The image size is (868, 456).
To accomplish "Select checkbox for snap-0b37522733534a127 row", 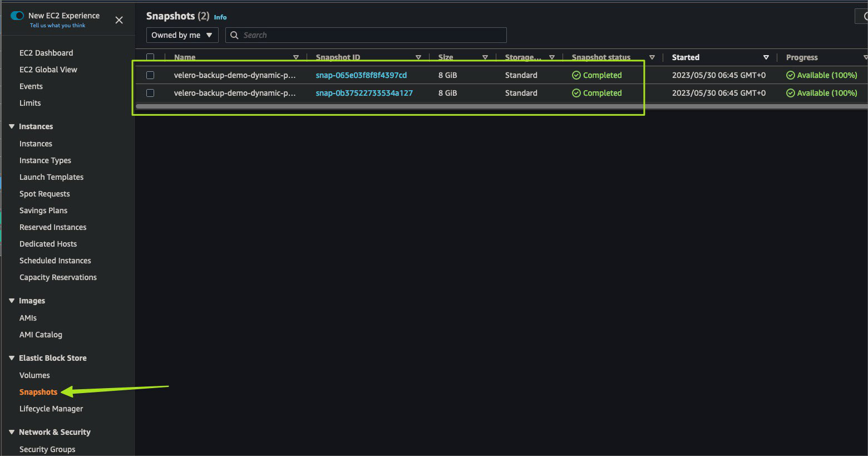I will click(150, 93).
